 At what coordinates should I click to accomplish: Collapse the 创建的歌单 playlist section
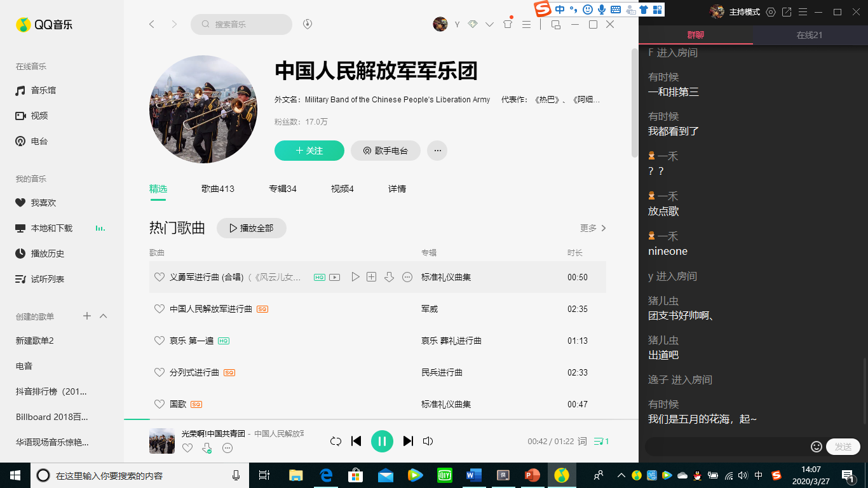pos(104,316)
